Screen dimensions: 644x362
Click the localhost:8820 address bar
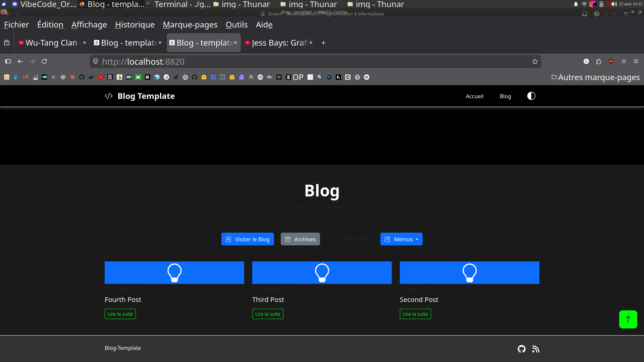(302, 62)
